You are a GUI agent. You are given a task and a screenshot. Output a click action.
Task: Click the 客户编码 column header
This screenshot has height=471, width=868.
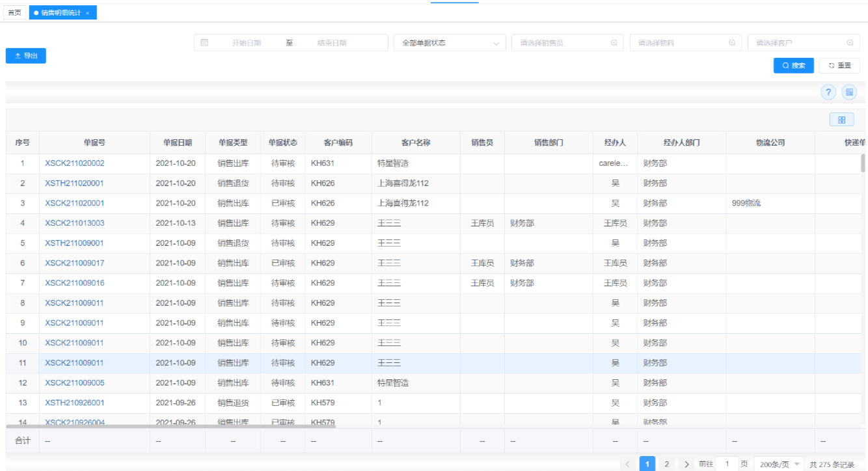click(x=338, y=142)
